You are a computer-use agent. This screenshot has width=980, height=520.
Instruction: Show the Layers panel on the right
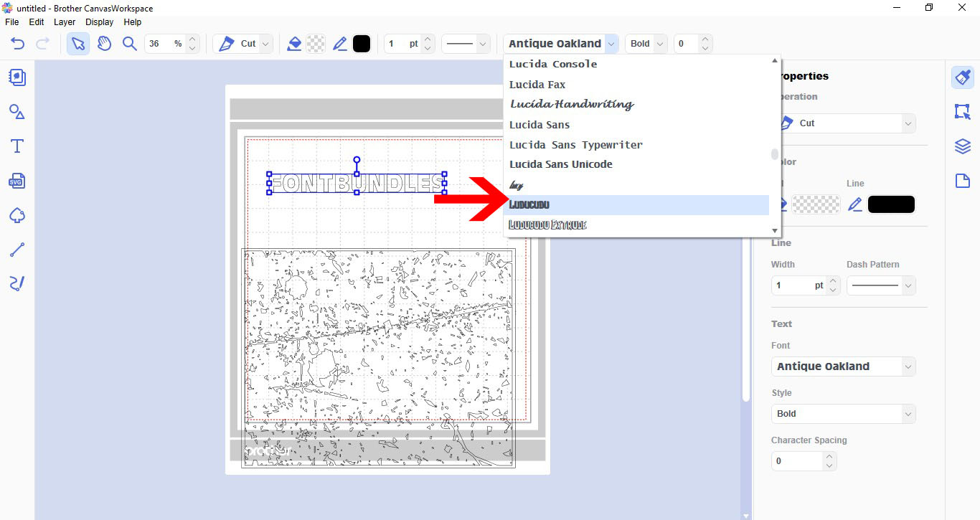pyautogui.click(x=962, y=146)
